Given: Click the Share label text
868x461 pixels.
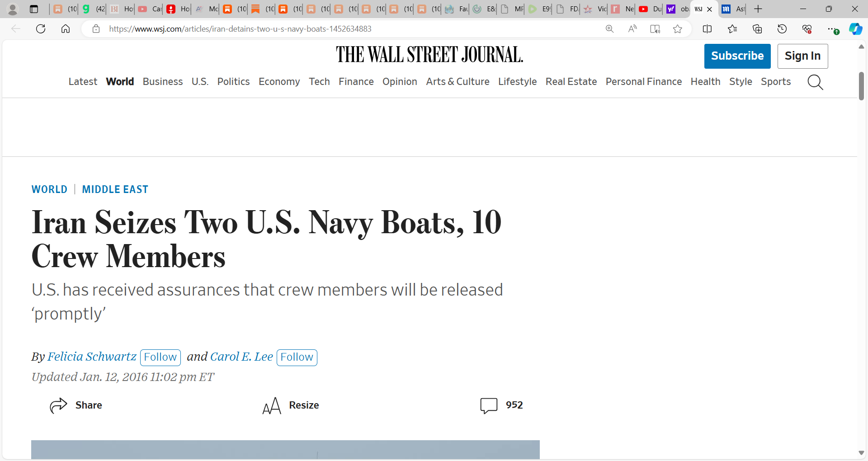Looking at the screenshot, I should pos(89,405).
